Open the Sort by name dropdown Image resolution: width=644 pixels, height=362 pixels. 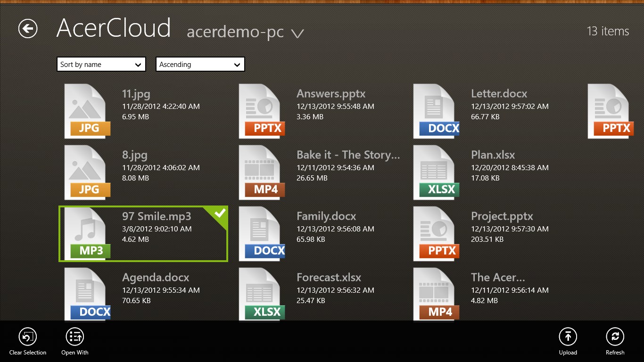tap(101, 65)
